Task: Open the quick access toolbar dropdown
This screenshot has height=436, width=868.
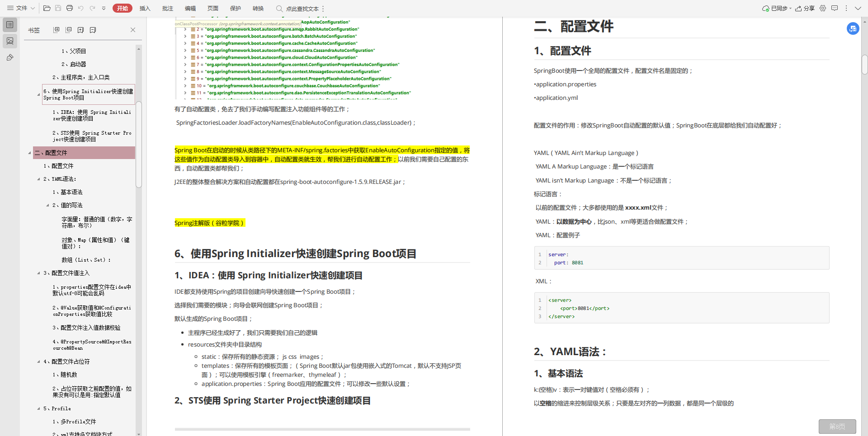Action: (104, 8)
